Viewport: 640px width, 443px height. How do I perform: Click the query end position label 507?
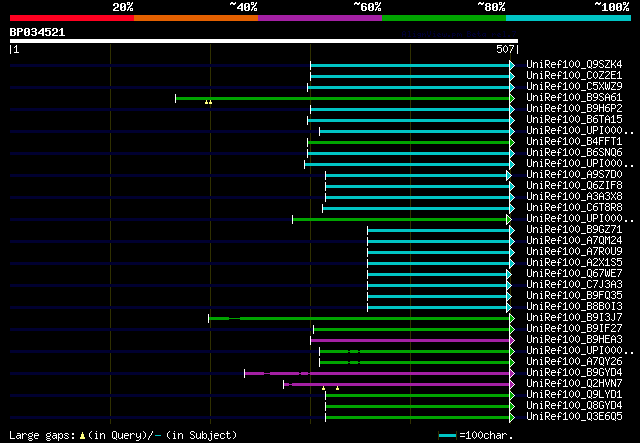click(505, 49)
